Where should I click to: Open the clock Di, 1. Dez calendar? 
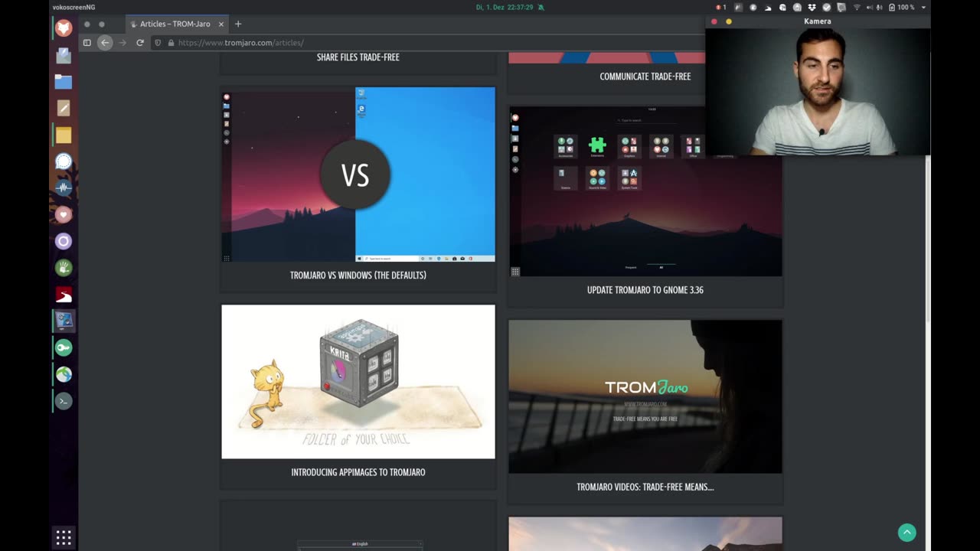tap(504, 7)
